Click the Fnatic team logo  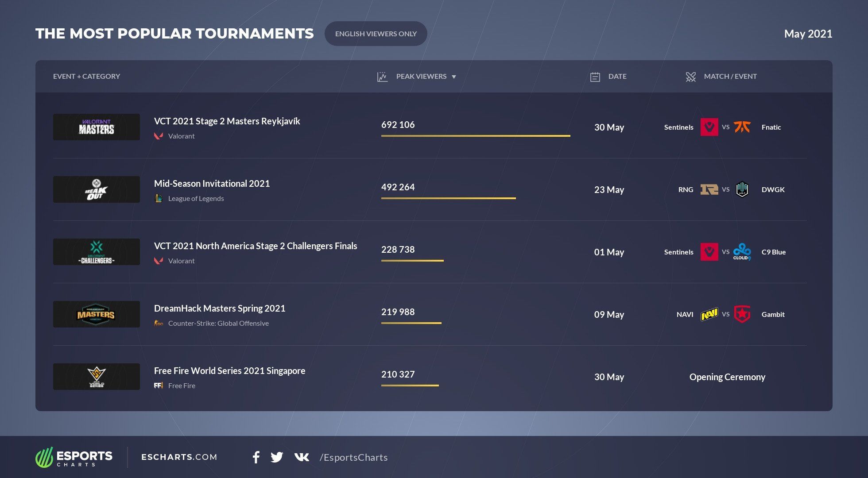pos(742,127)
